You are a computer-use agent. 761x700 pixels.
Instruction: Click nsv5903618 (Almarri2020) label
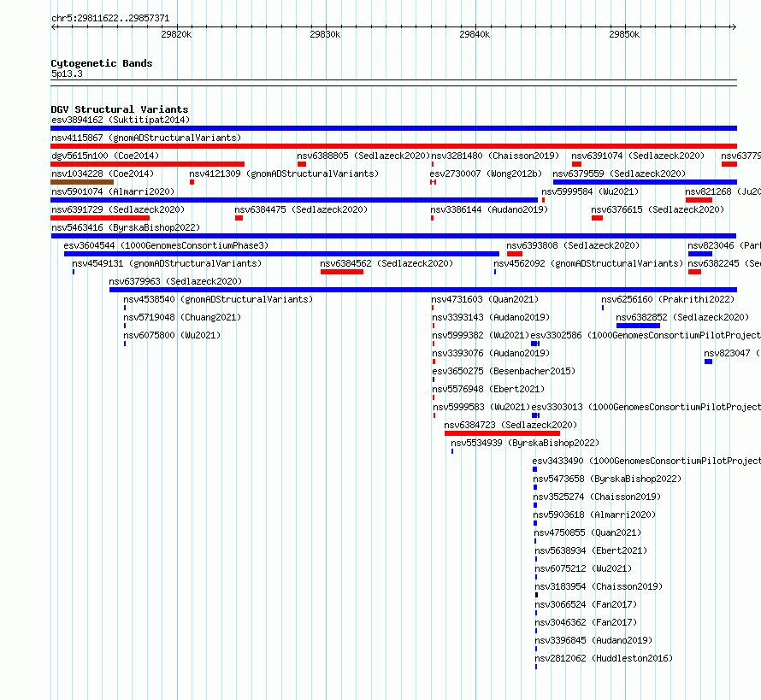point(594,515)
